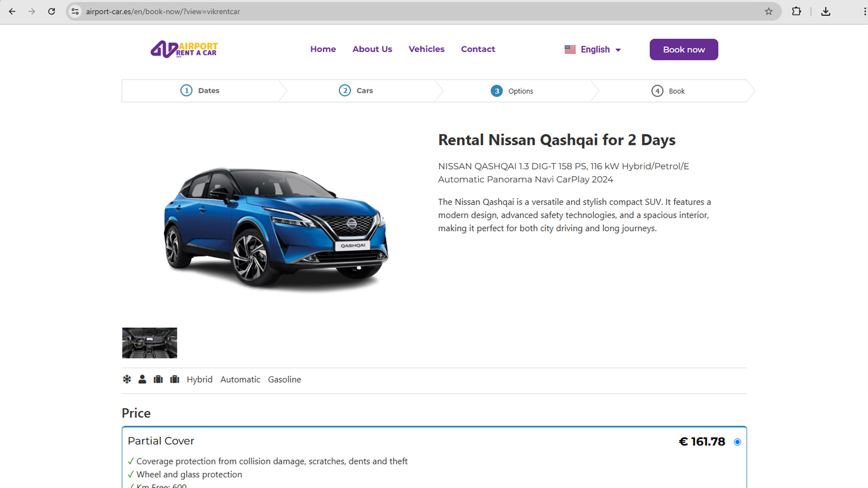The image size is (868, 488).
Task: Reload the page with refresh icon
Action: 52,12
